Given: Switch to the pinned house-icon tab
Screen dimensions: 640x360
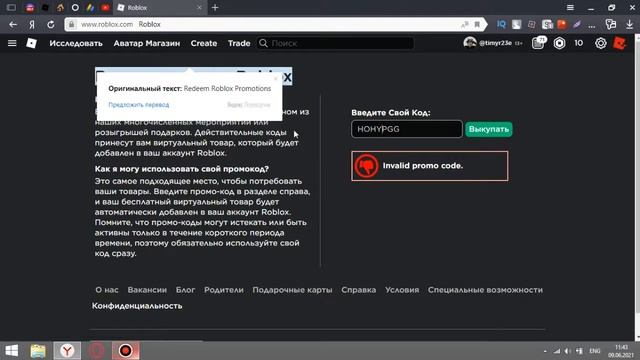Looking at the screenshot, I should [60, 8].
